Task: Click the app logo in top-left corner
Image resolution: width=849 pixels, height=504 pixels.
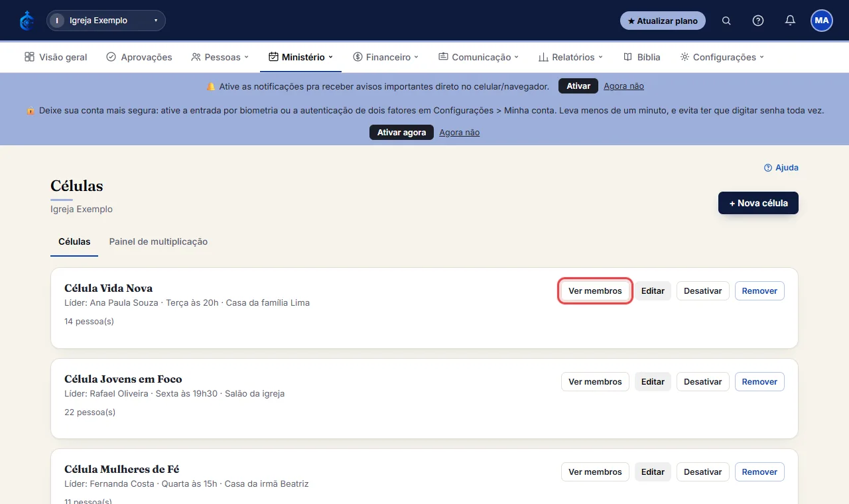Action: coord(27,21)
